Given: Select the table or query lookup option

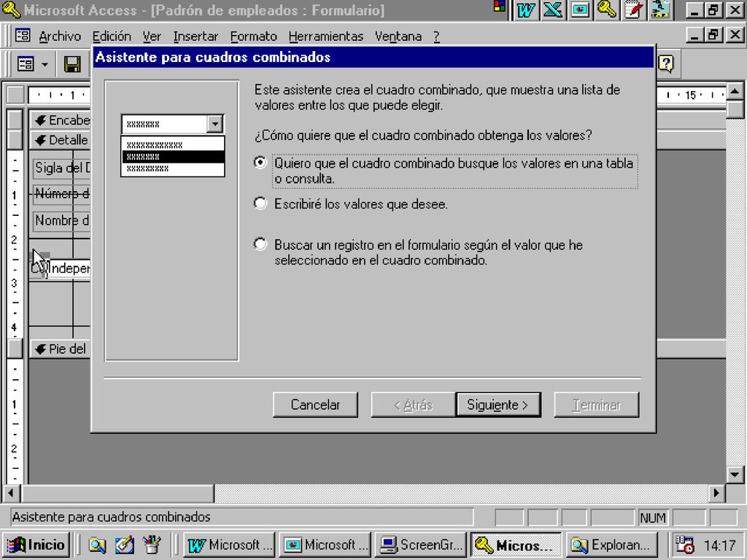Looking at the screenshot, I should coord(260,163).
